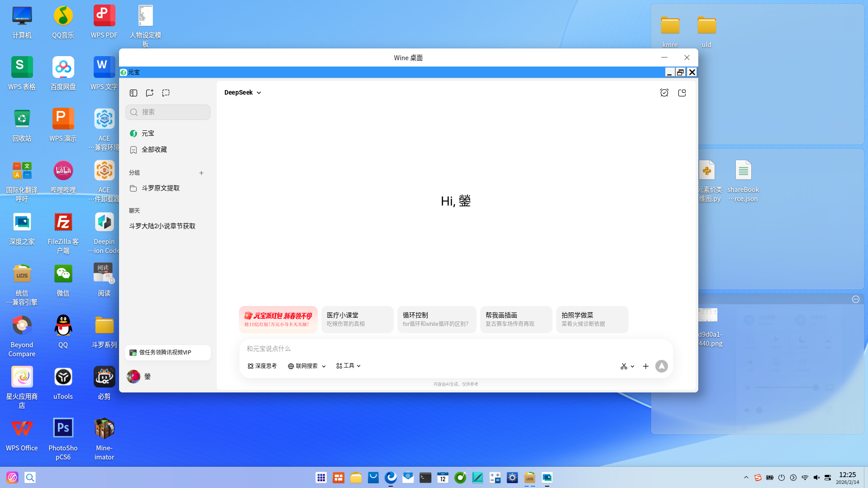Viewport: 868px width, 488px height.
Task: Open the taskbar clock showing 12:25
Action: pos(848,478)
